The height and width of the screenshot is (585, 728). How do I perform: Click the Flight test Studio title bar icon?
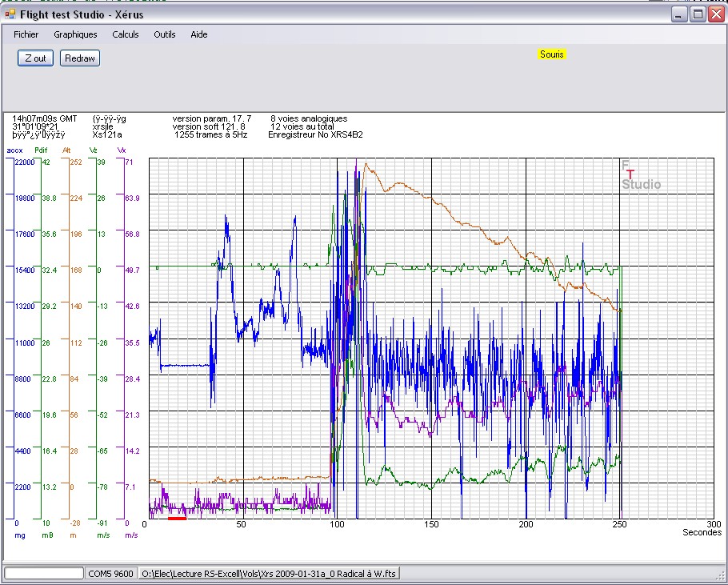click(10, 14)
